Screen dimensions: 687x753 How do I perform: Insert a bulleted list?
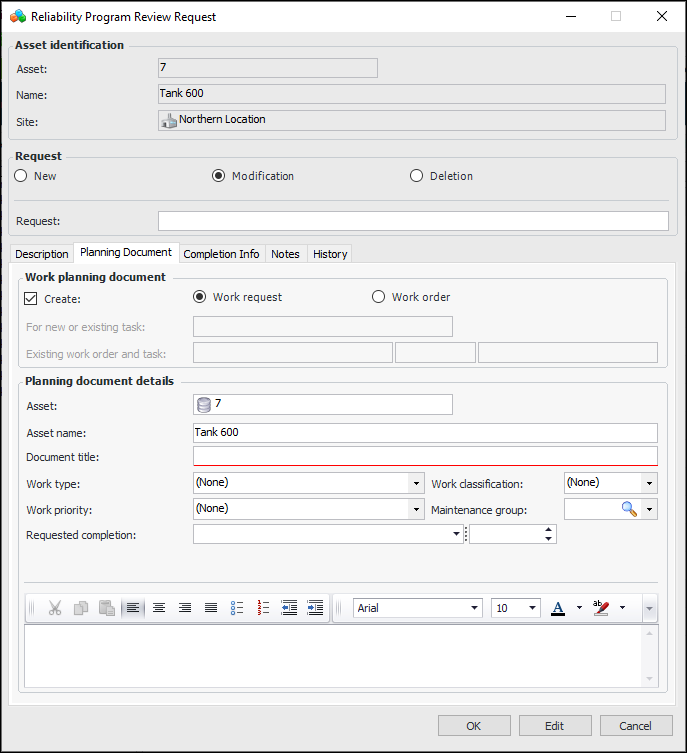coord(237,608)
